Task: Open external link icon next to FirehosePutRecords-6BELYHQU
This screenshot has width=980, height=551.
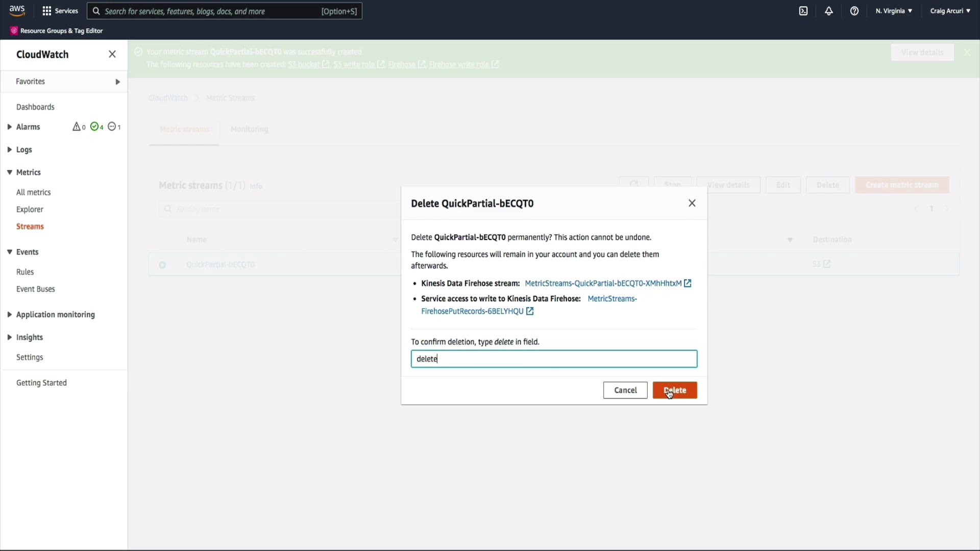Action: pos(530,311)
